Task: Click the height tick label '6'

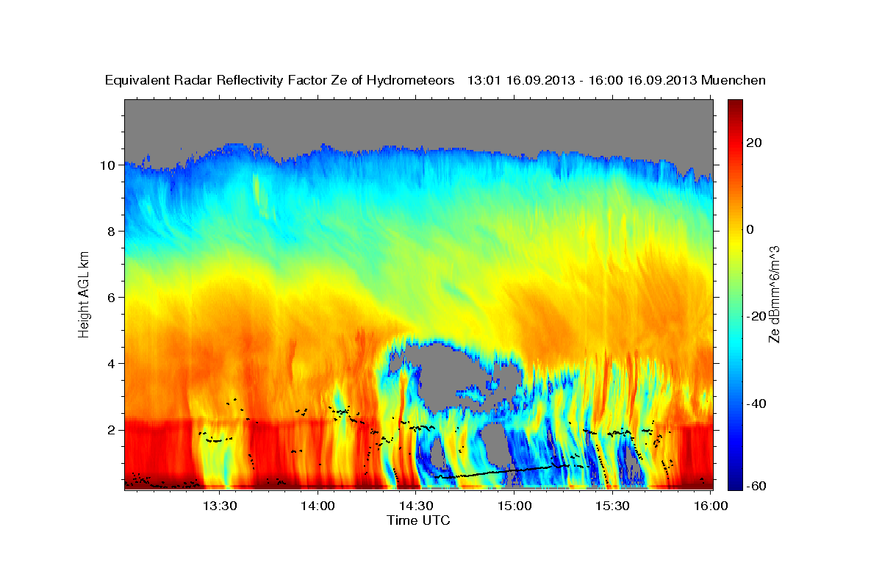Action: click(112, 298)
